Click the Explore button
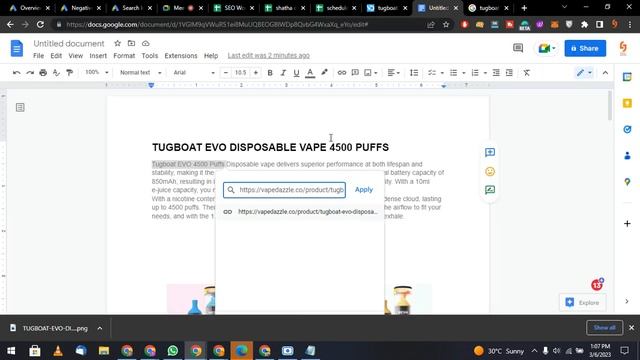The width and height of the screenshot is (640, 360). pos(582,302)
